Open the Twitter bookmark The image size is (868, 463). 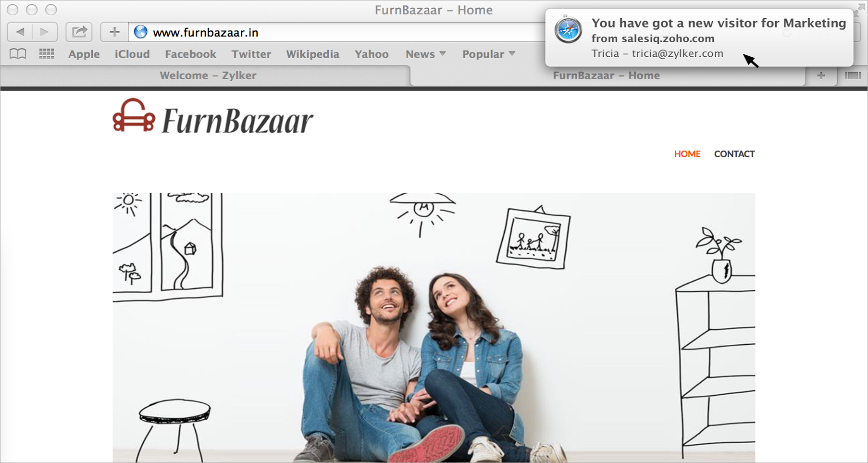(251, 54)
